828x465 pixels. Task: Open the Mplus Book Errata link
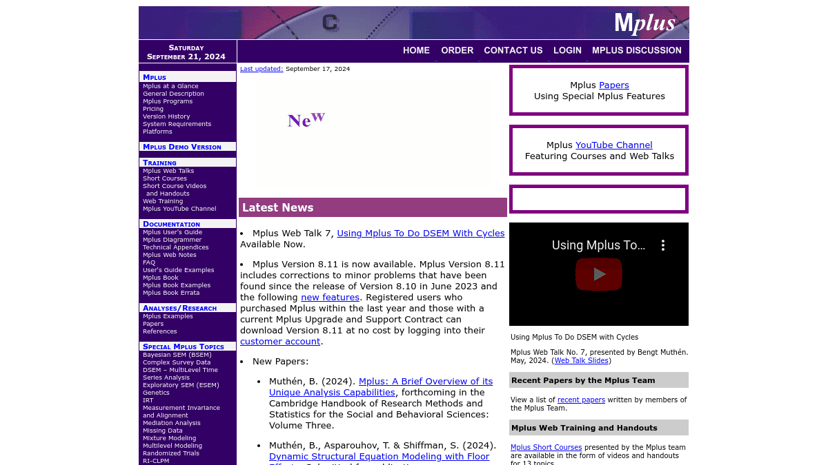[x=171, y=292]
